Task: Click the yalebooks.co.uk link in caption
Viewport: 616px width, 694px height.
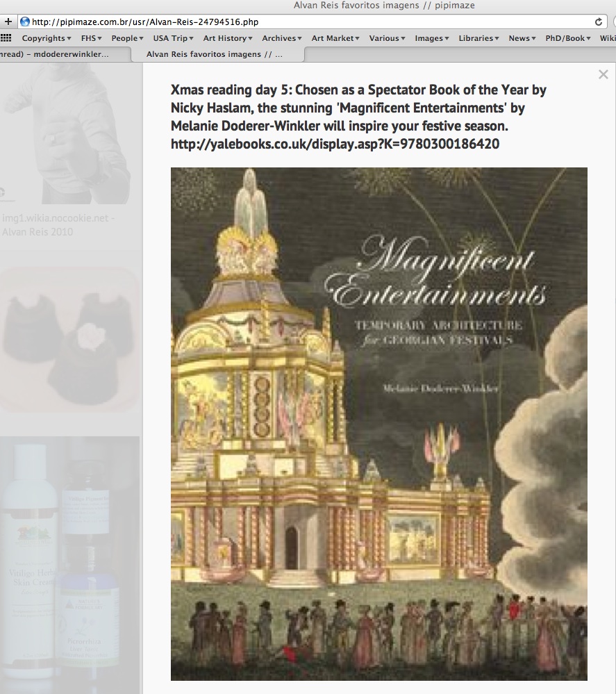Action: pyautogui.click(x=335, y=144)
